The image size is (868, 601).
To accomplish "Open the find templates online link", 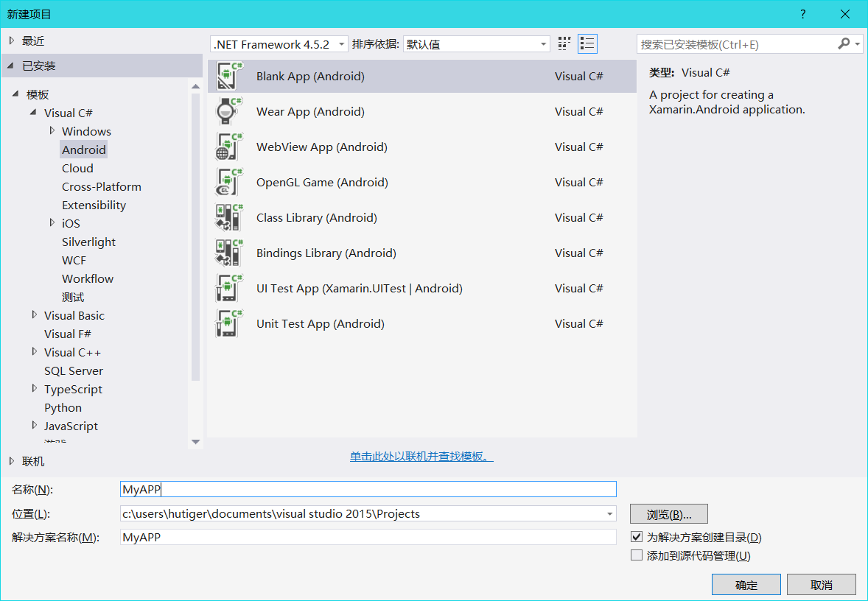I will 421,457.
